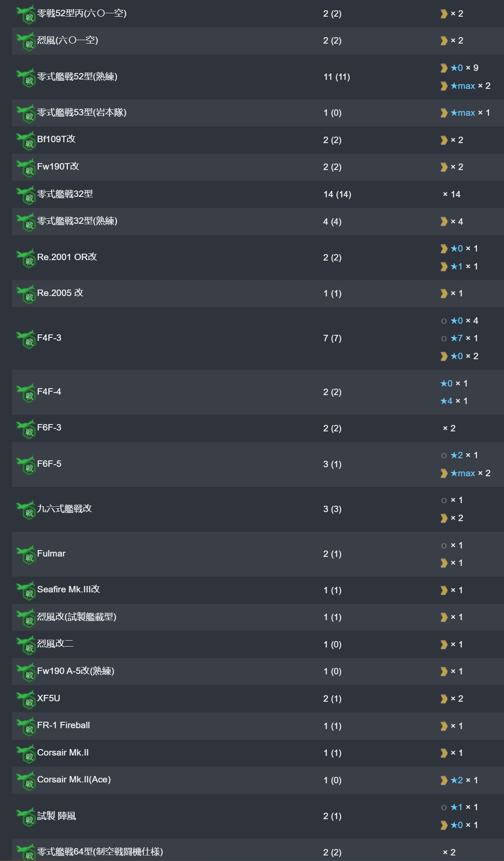Click the green plane icon for 烈風改二
Image resolution: width=504 pixels, height=861 pixels.
26,646
